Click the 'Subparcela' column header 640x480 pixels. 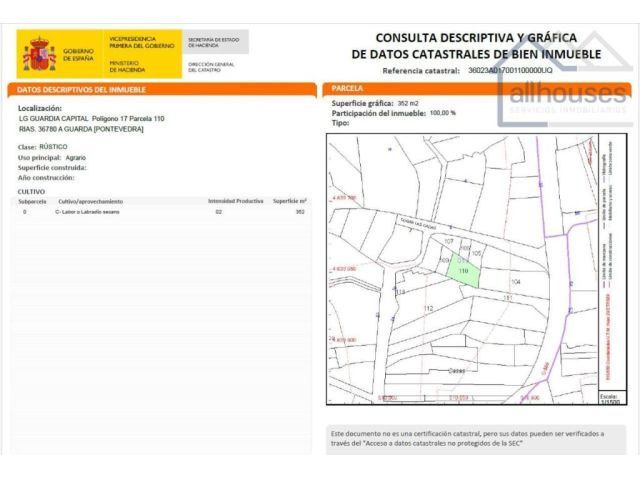pos(32,202)
